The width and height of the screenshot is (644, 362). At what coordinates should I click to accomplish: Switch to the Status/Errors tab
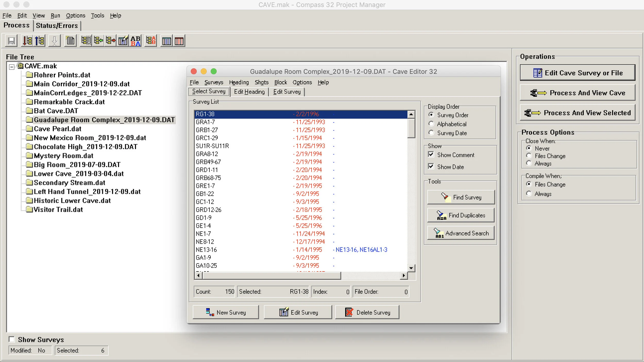[57, 26]
